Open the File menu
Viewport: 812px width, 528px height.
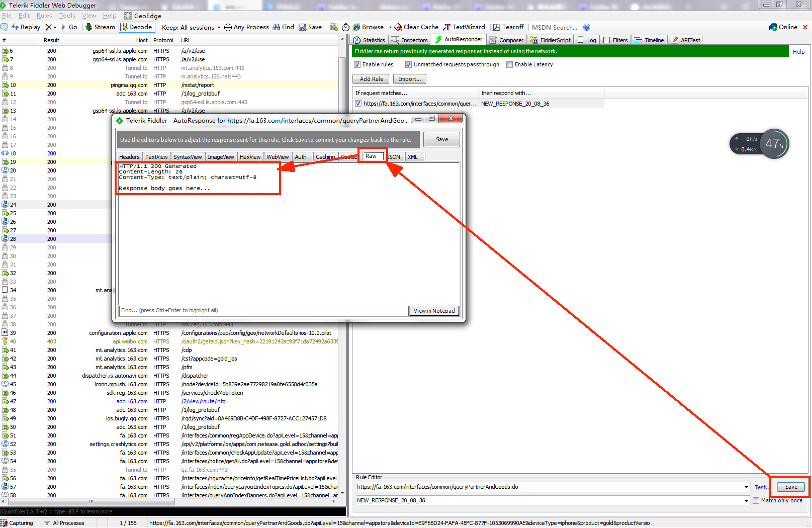(7, 16)
